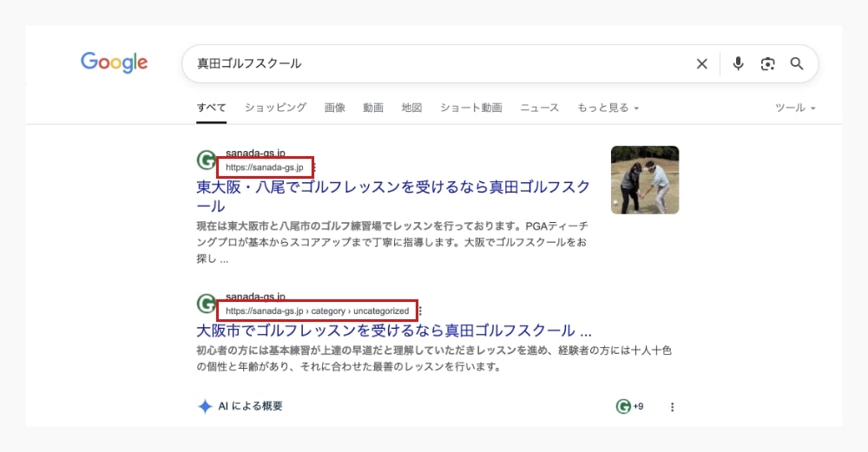Open the ツール dropdown
This screenshot has height=452, width=868.
tap(795, 108)
